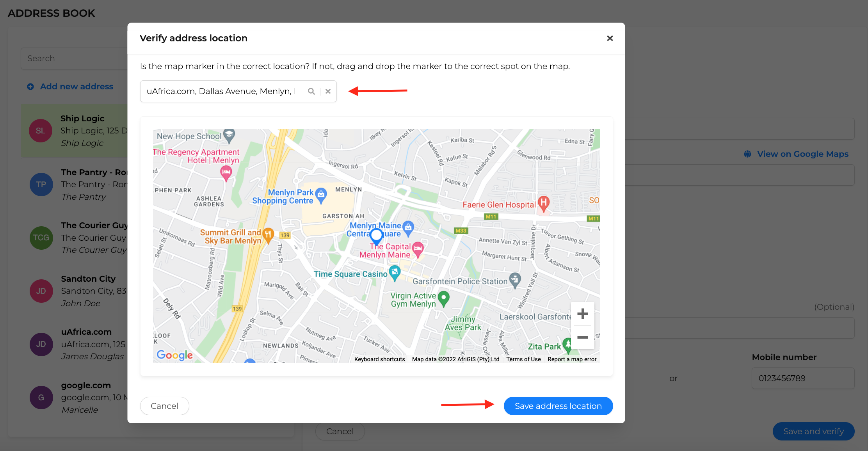Click the Jimmy Aves Park label on the map
This screenshot has height=451, width=868.
(x=463, y=323)
